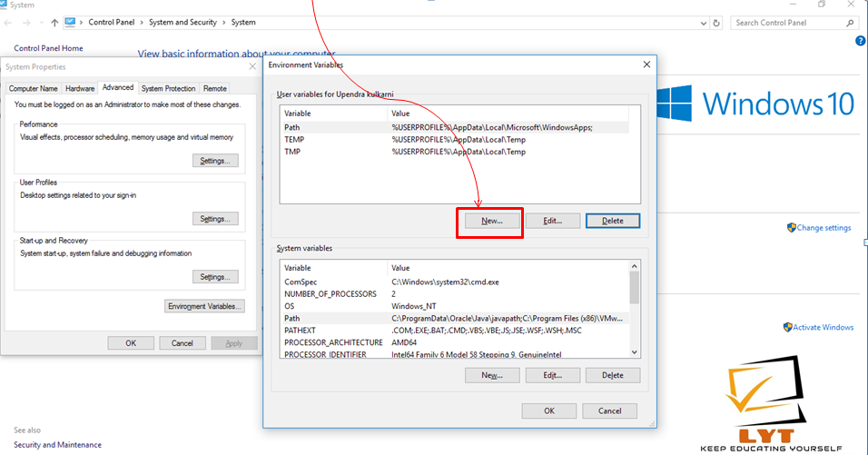
Task: Click Environment Variables button in System Properties
Action: (205, 306)
